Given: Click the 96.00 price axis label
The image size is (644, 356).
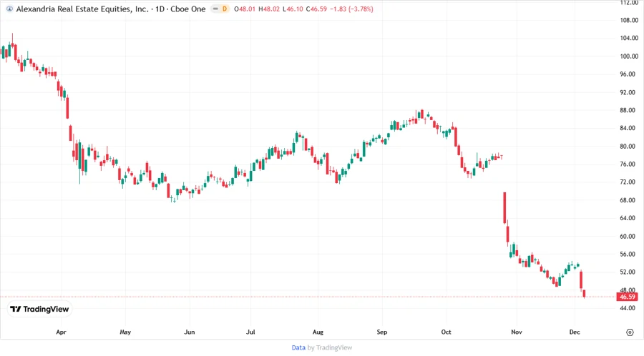Looking at the screenshot, I should click(628, 74).
